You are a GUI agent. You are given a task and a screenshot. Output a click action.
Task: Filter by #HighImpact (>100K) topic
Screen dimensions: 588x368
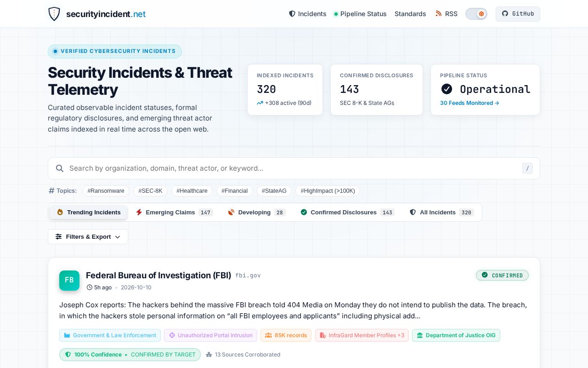coord(328,190)
